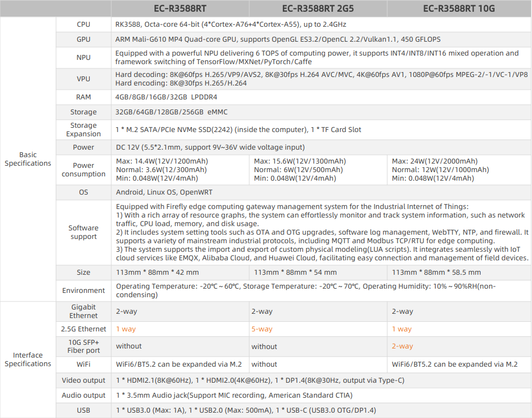Viewport: 532px width, 418px height.
Task: Click SFP+ 'without' under EC-R3588RT 2G5
Action: click(x=264, y=347)
